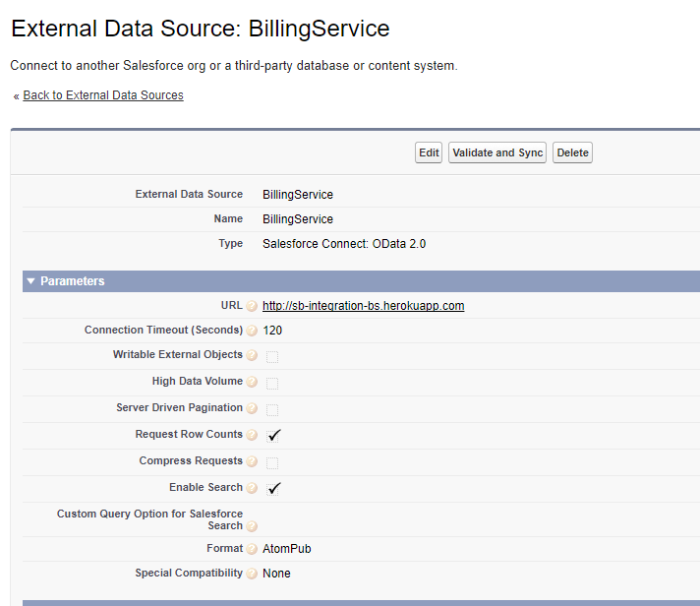
Task: Click help icon beside Writable External Objects
Action: click(x=252, y=355)
